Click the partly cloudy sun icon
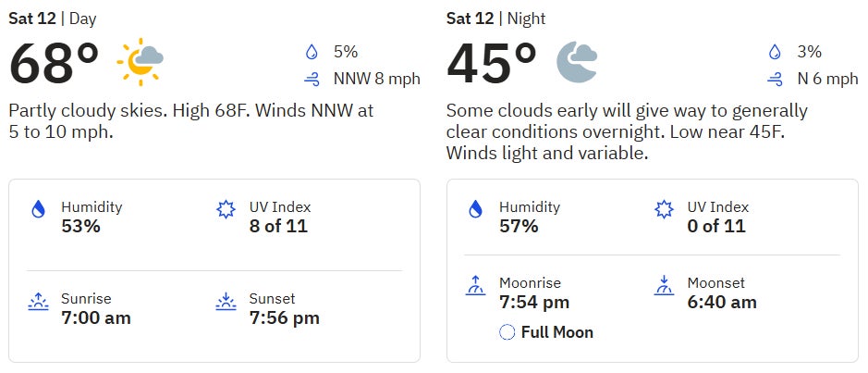 [140, 62]
